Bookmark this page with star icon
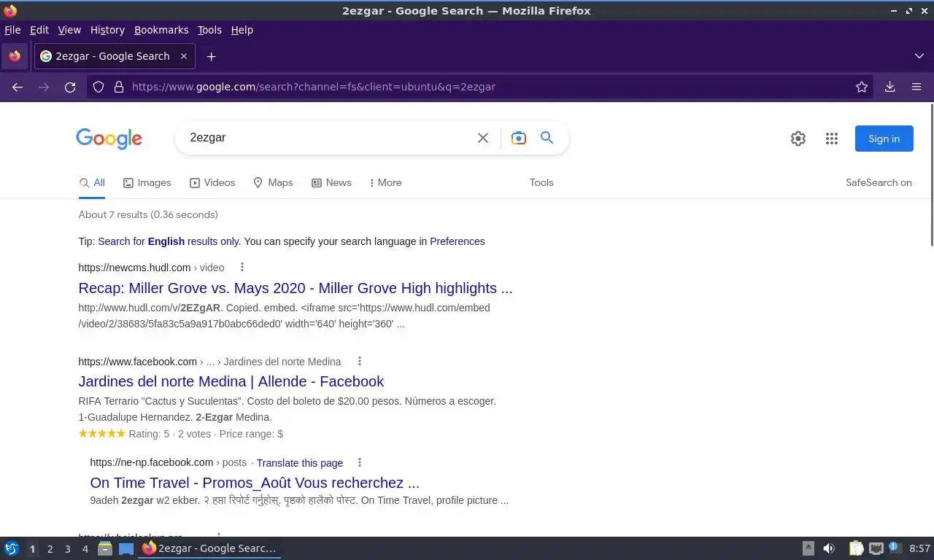This screenshot has height=560, width=934. (x=862, y=87)
